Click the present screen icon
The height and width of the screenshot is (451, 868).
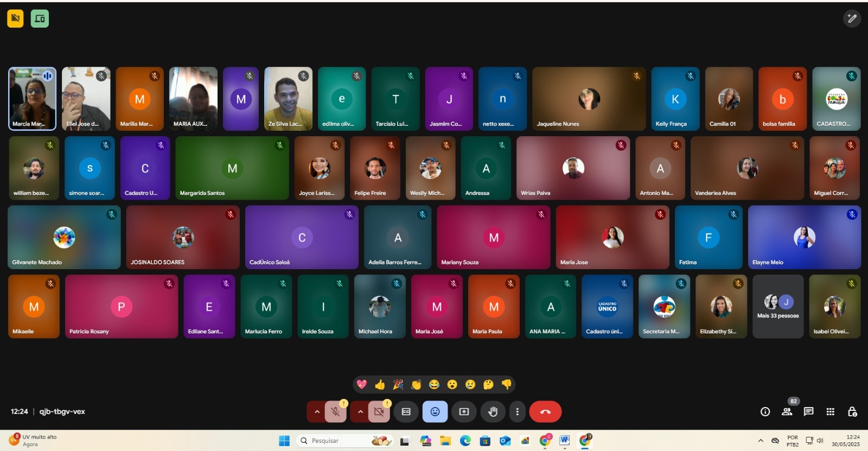464,412
